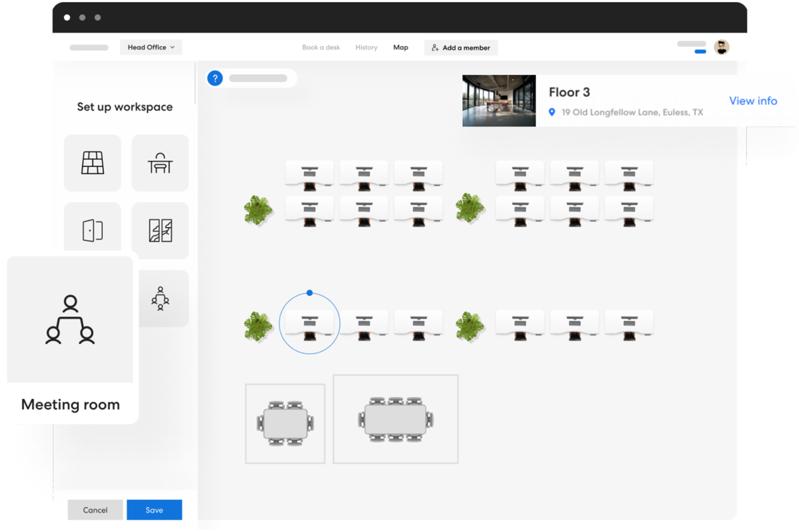Switch to the Book a desk tab

321,47
